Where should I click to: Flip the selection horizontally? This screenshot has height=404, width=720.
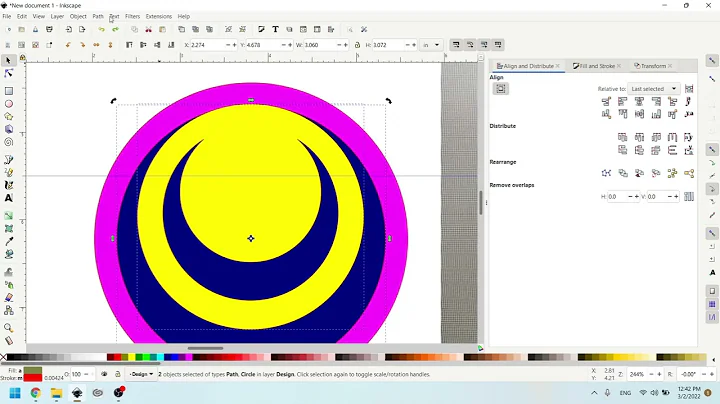[96, 45]
